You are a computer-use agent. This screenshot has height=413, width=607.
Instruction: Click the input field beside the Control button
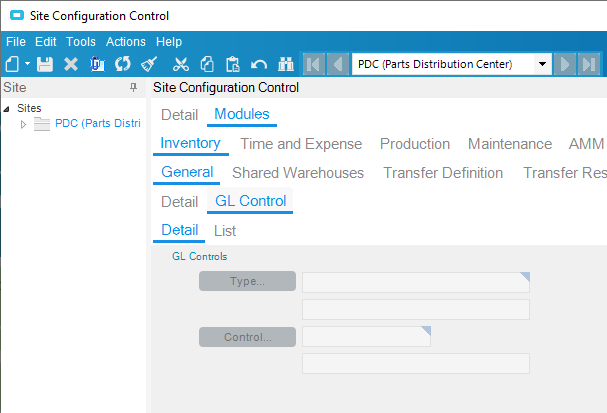pyautogui.click(x=366, y=336)
